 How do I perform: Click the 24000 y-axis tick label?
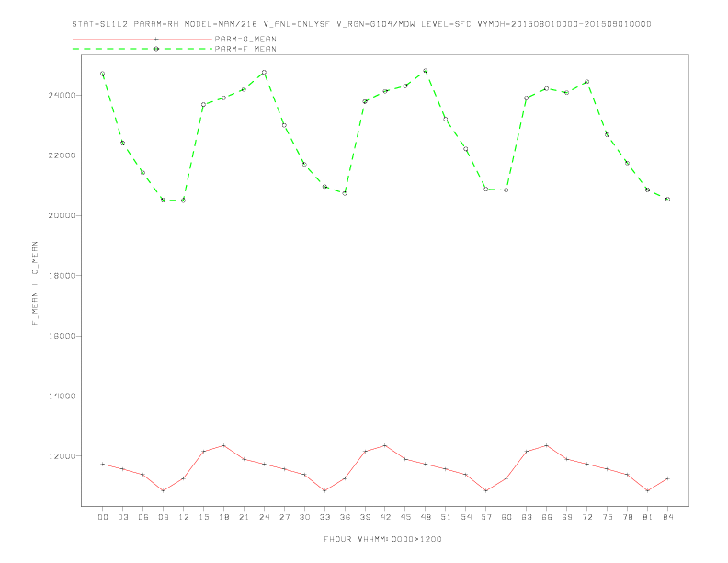(62, 96)
